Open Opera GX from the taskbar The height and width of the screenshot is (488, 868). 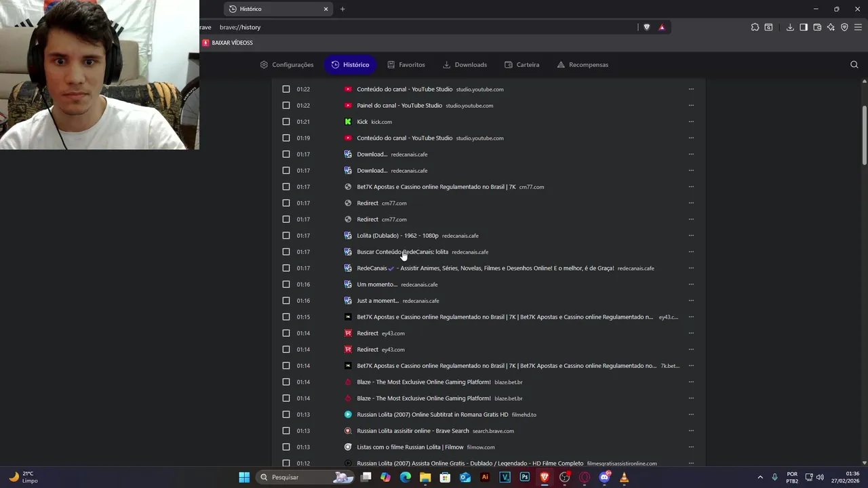tap(585, 477)
